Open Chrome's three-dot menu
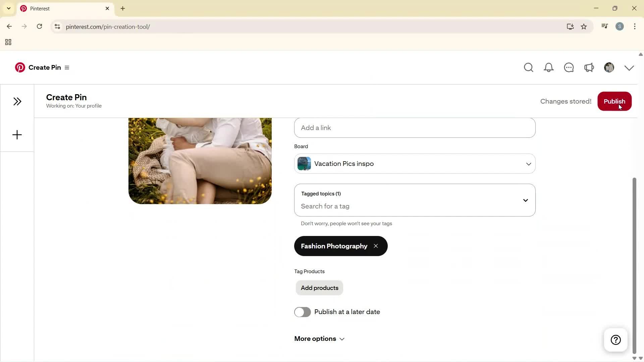 [635, 26]
